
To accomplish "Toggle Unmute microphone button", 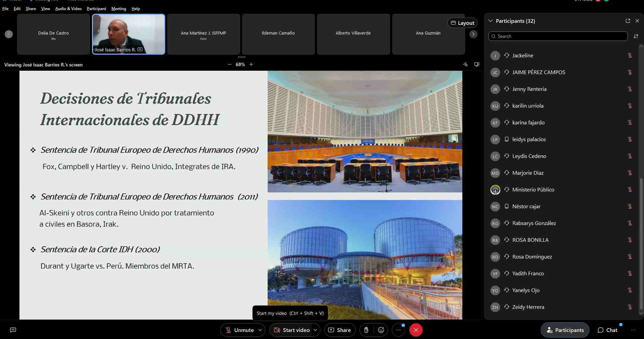I will pyautogui.click(x=239, y=330).
